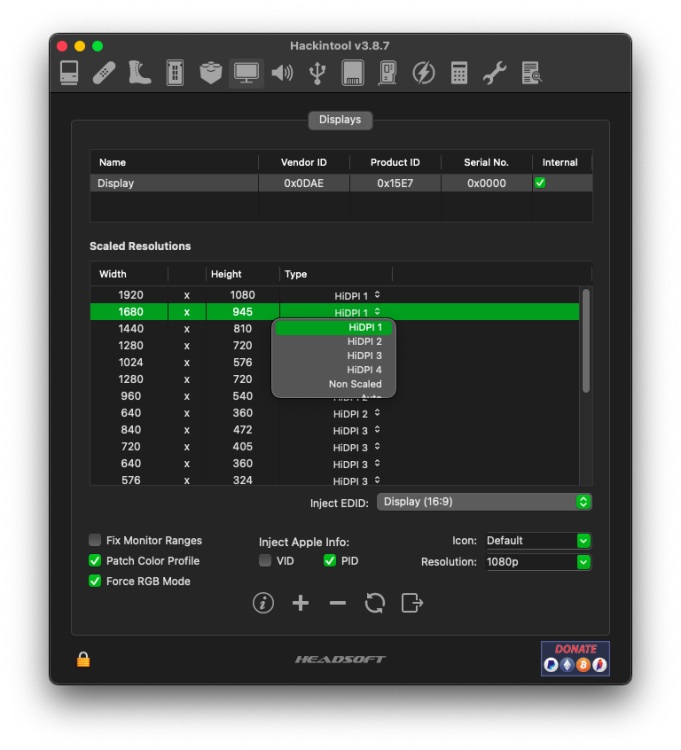
Task: Choose HiDPI 2 in the popup menu
Action: 334,342
